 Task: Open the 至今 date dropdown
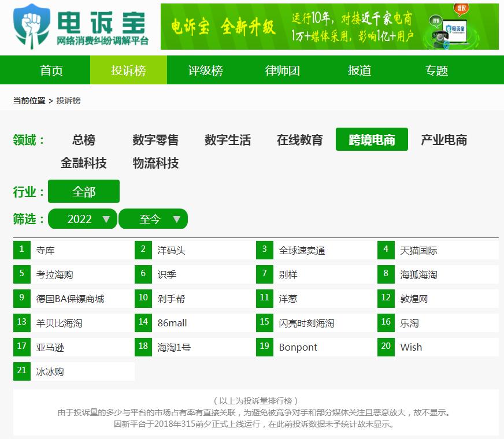tap(153, 219)
